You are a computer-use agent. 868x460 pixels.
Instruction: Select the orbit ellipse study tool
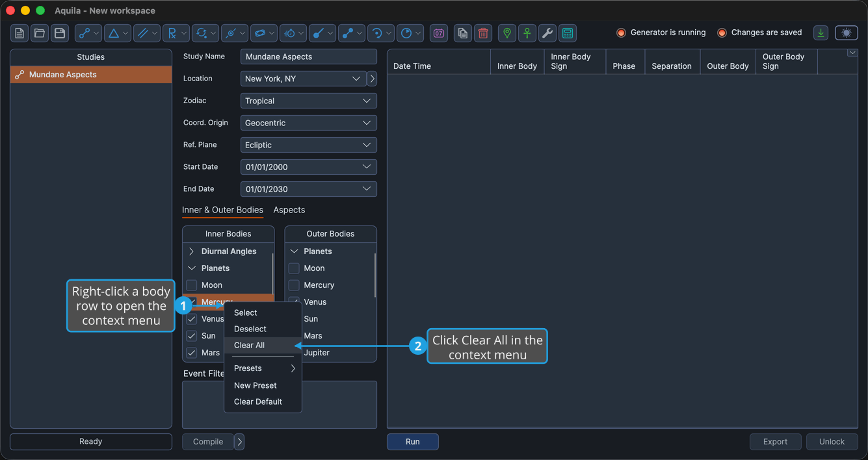tap(264, 33)
